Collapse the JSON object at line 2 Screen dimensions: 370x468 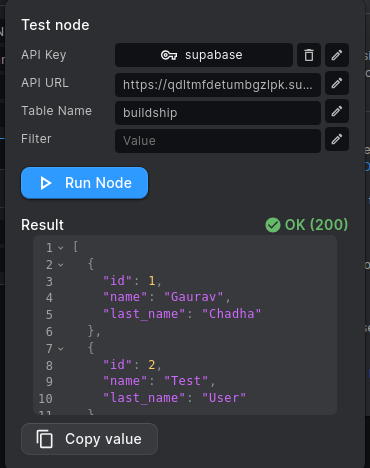(61, 265)
